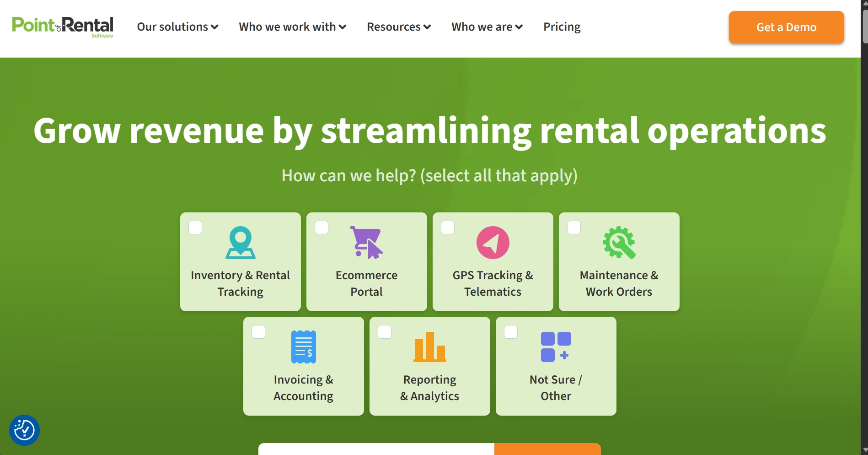Click the 'Grow revenue by streamlining rental operations' headline

(430, 131)
